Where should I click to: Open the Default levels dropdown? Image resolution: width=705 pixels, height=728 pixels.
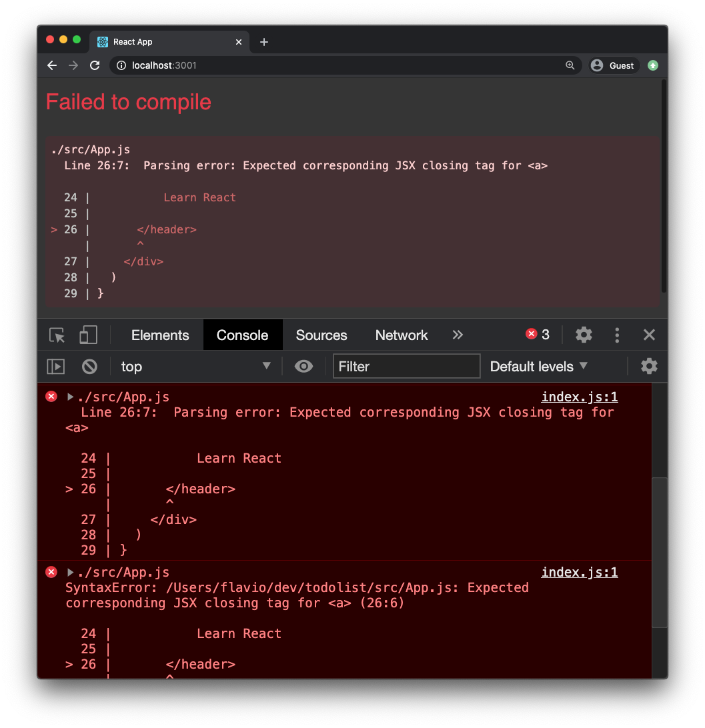coord(538,366)
